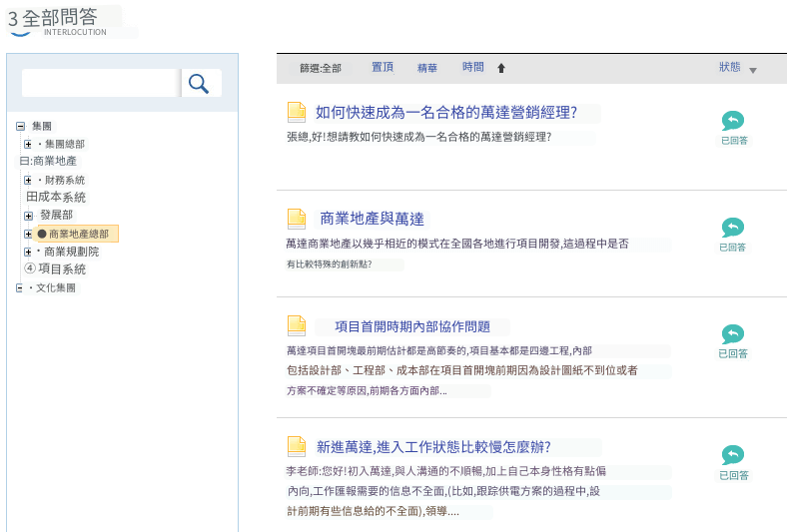Viewport: 787px width, 532px height.
Task: Click 已回答 label for 商業地產與萬達
Action: (x=733, y=248)
